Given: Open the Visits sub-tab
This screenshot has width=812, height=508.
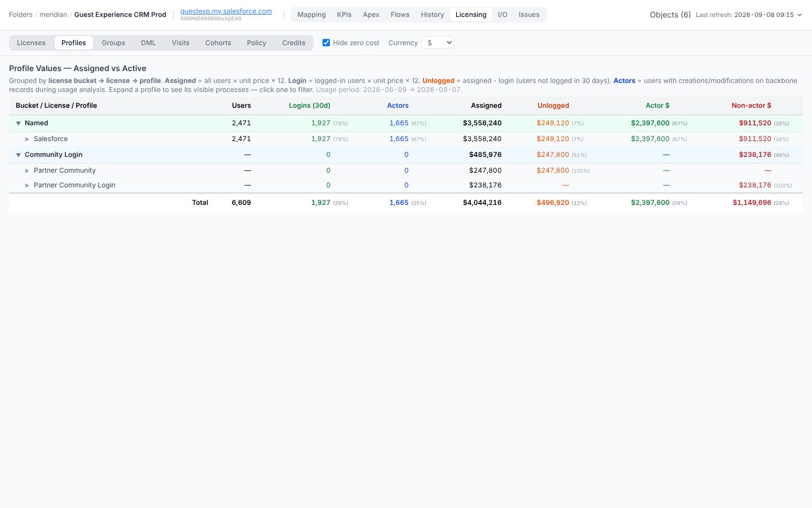Looking at the screenshot, I should [180, 43].
